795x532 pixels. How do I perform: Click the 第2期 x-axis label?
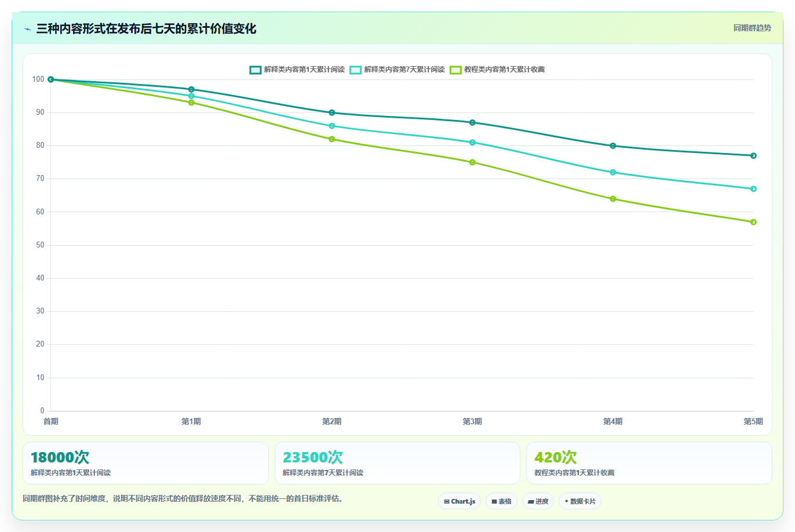click(x=332, y=421)
